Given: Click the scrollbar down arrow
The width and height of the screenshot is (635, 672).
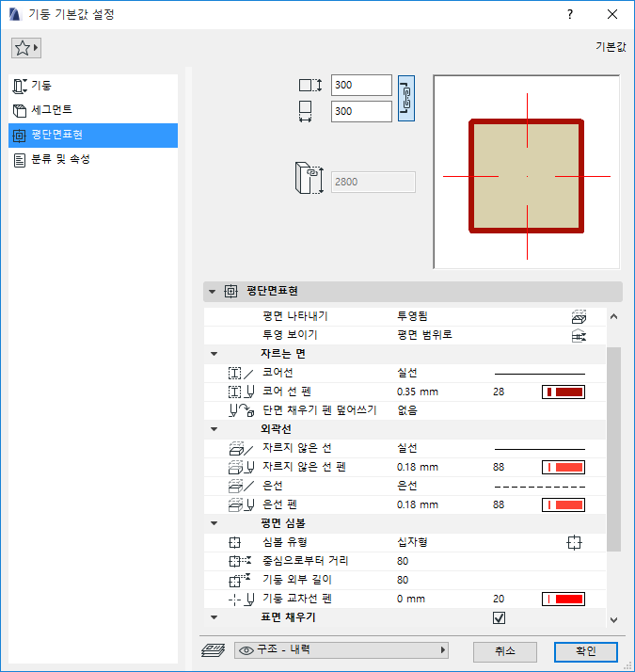Looking at the screenshot, I should tap(613, 620).
